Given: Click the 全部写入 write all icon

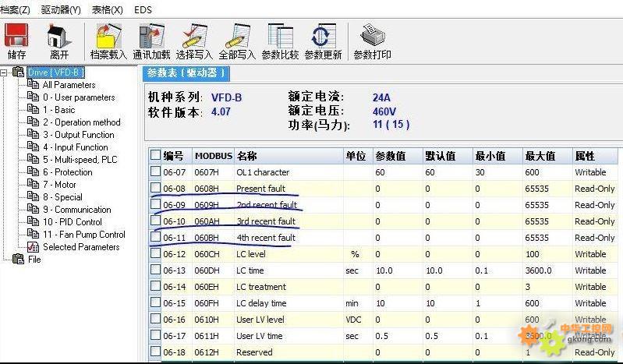Looking at the screenshot, I should 237,36.
